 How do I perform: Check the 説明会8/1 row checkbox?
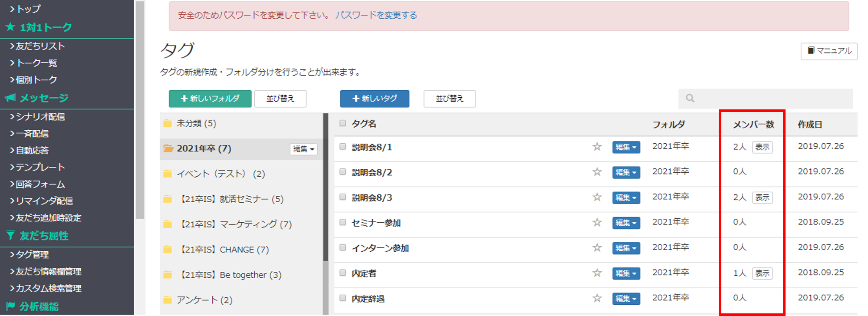(343, 147)
